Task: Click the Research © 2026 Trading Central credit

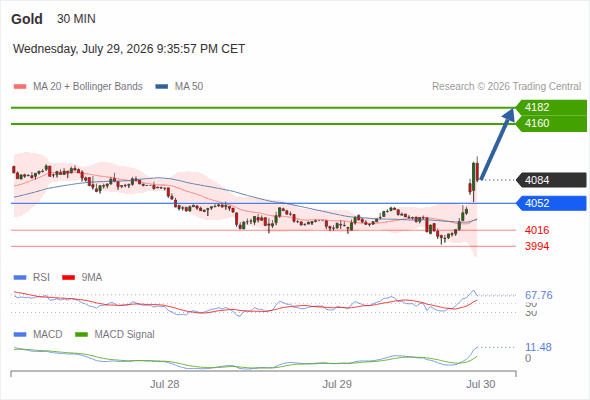Action: pyautogui.click(x=506, y=87)
